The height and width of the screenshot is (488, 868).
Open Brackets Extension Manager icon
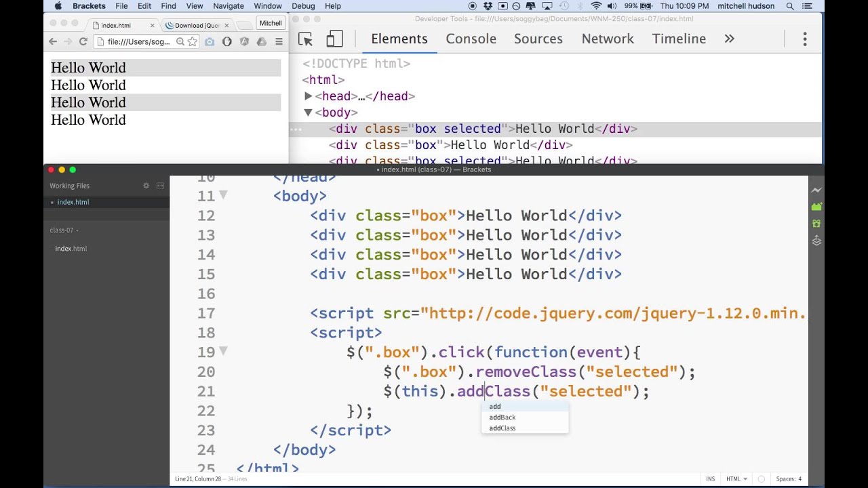click(816, 207)
